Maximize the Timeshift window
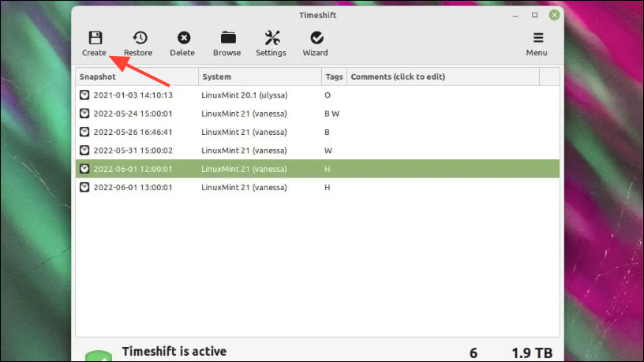 pyautogui.click(x=535, y=15)
